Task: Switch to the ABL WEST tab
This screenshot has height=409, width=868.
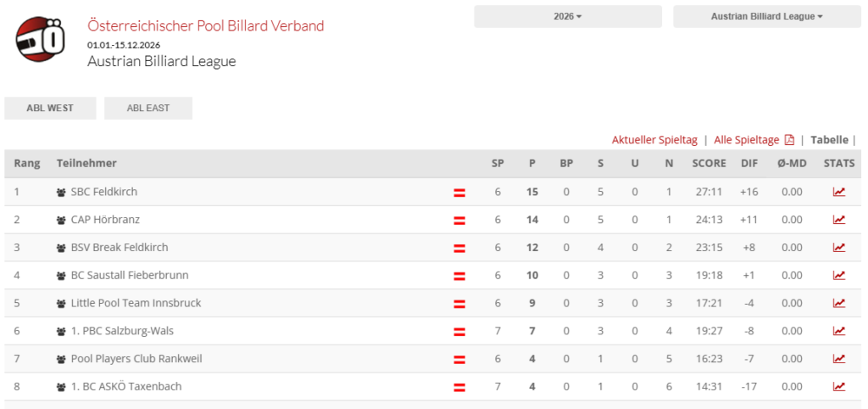Action: (x=50, y=108)
